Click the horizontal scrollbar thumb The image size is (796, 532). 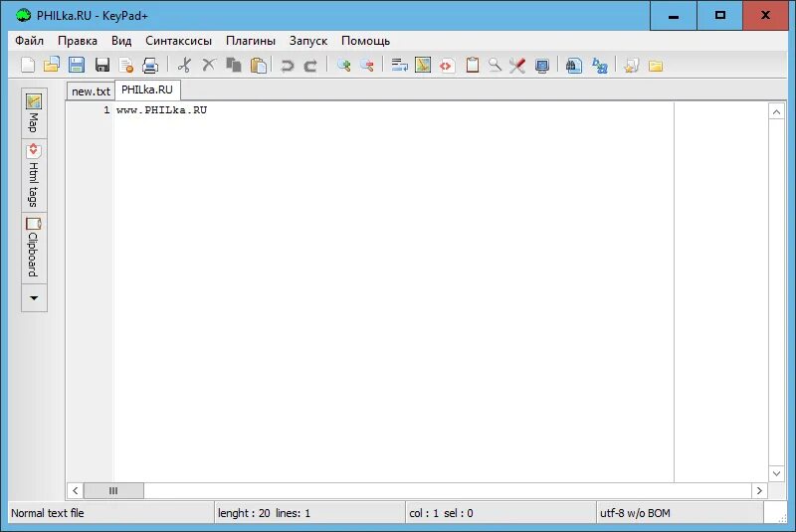[x=113, y=490]
